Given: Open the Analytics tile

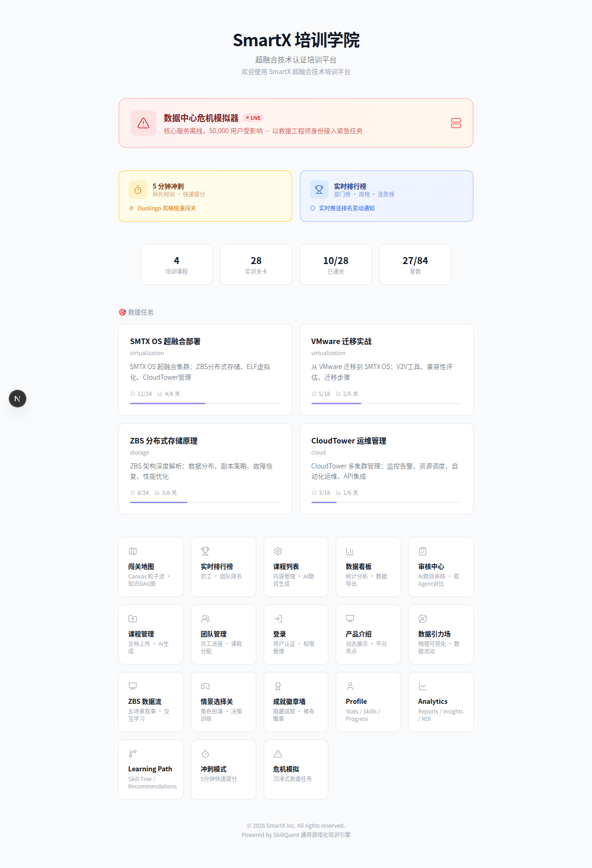Looking at the screenshot, I should (440, 702).
